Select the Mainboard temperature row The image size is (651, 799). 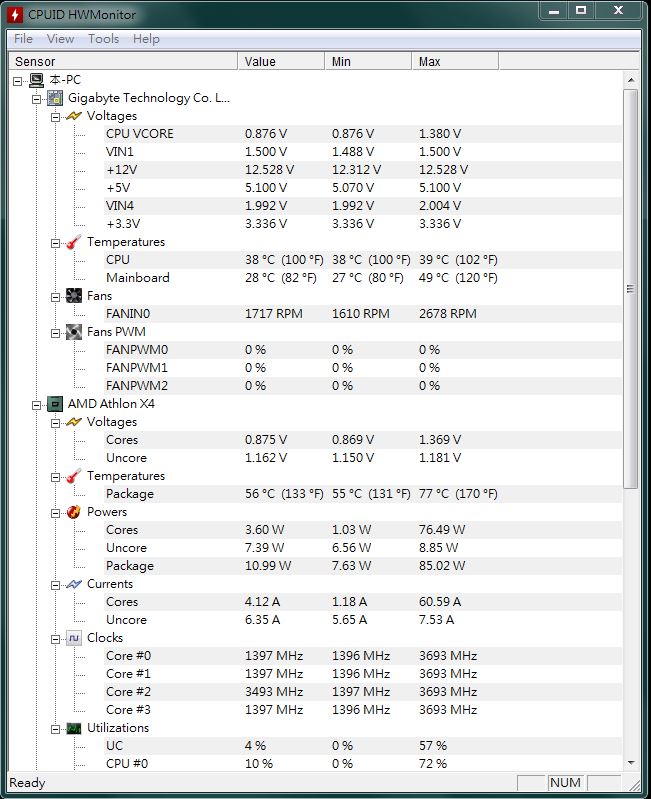[363, 278]
